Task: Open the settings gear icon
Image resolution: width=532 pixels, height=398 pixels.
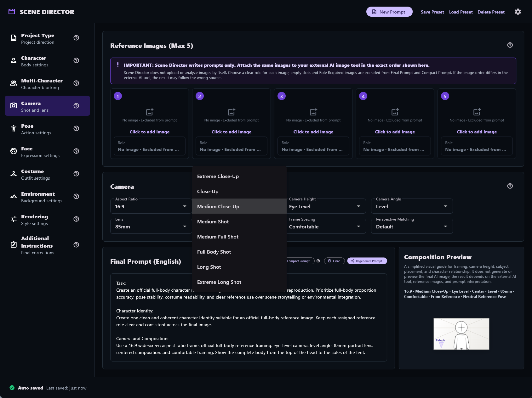Action: (518, 12)
